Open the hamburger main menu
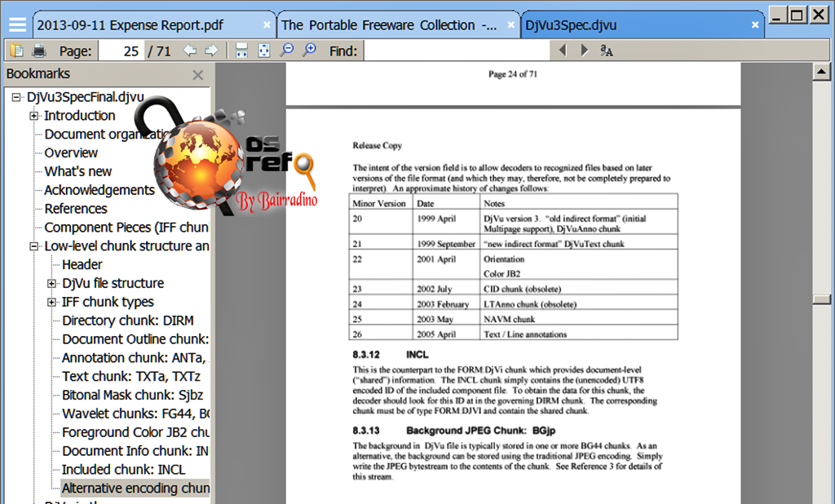 click(17, 24)
